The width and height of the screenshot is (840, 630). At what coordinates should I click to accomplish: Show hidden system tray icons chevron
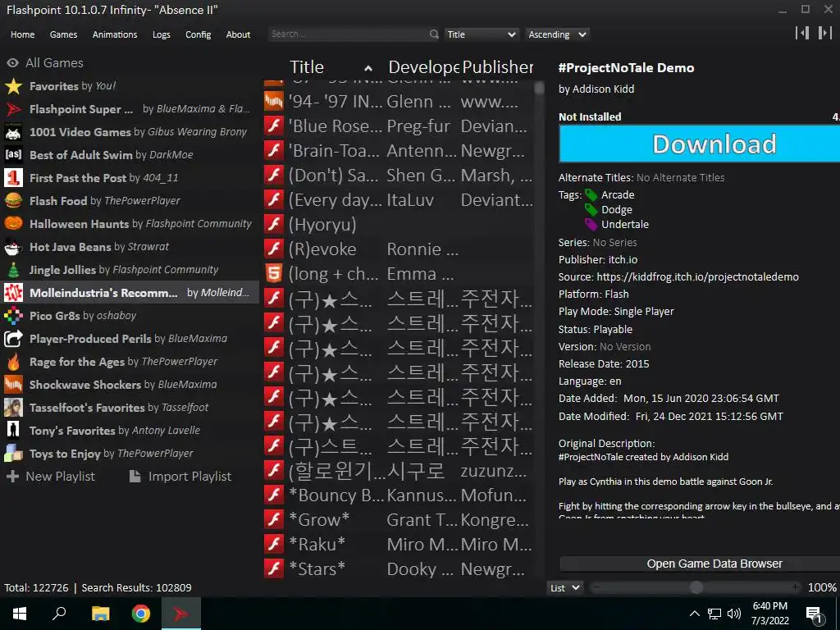click(694, 614)
